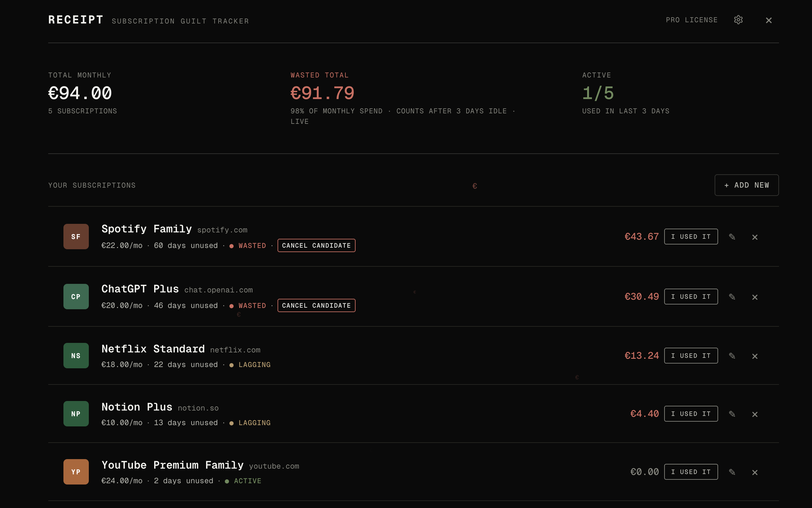Select the YouTube Premium Family title

click(173, 465)
